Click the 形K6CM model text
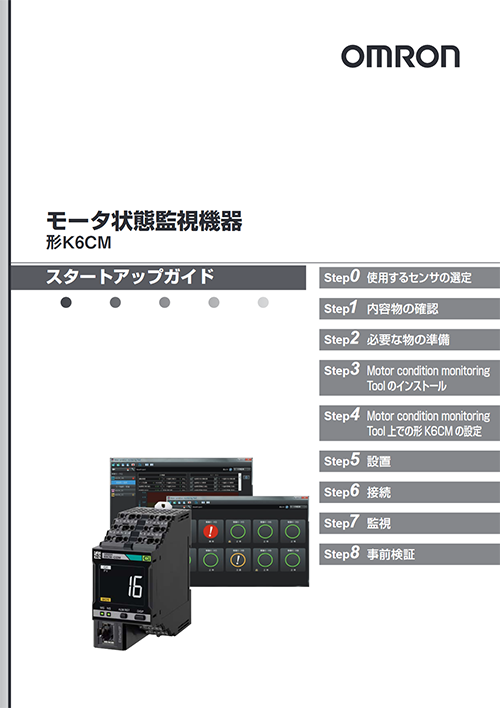The image size is (500, 708). coord(79,243)
